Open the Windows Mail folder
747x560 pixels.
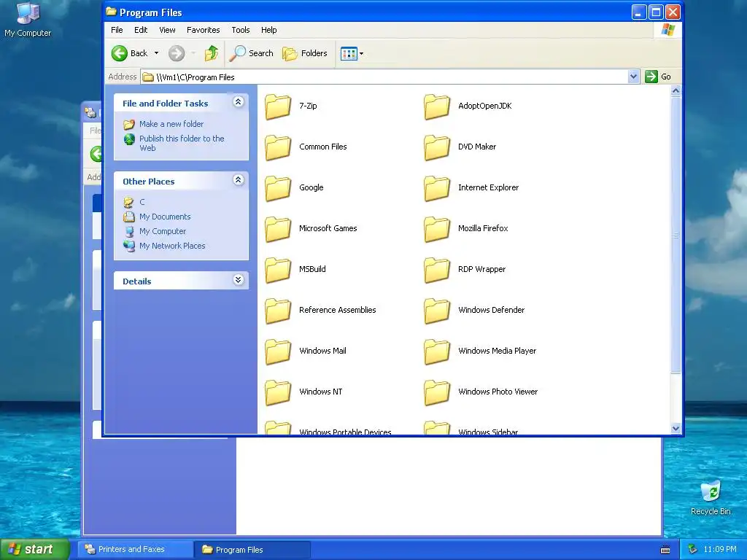(x=306, y=351)
